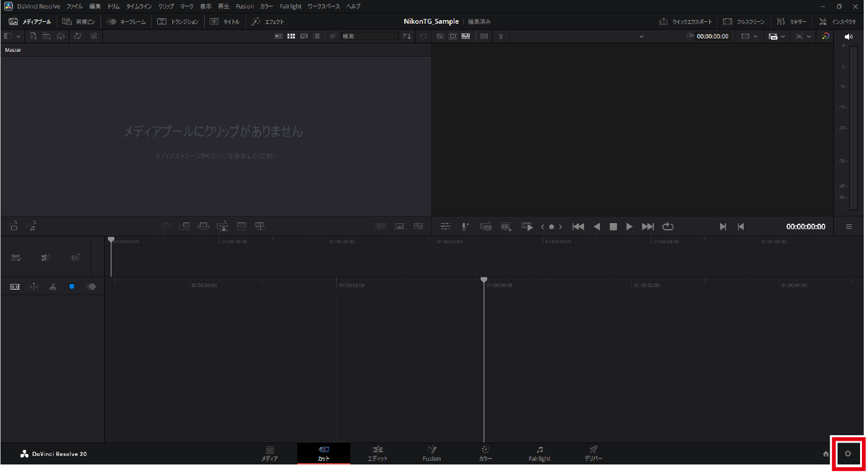The image size is (868, 473).
Task: Toggle loop playback in viewer
Action: [x=668, y=227]
